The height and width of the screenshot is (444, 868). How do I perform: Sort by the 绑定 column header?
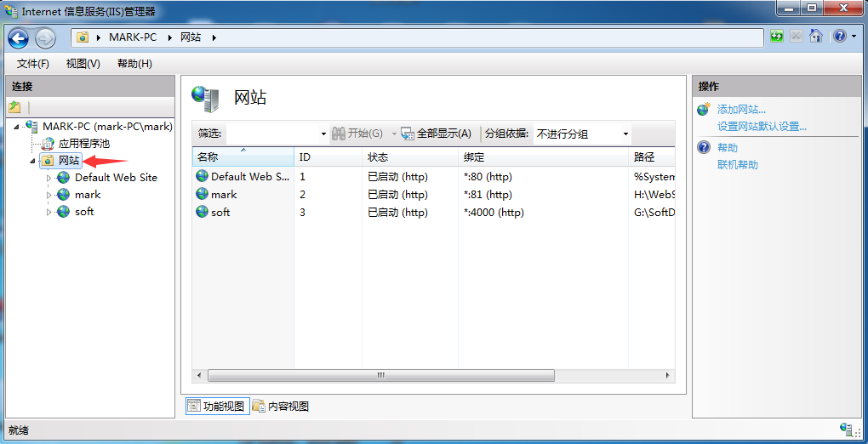tap(543, 157)
